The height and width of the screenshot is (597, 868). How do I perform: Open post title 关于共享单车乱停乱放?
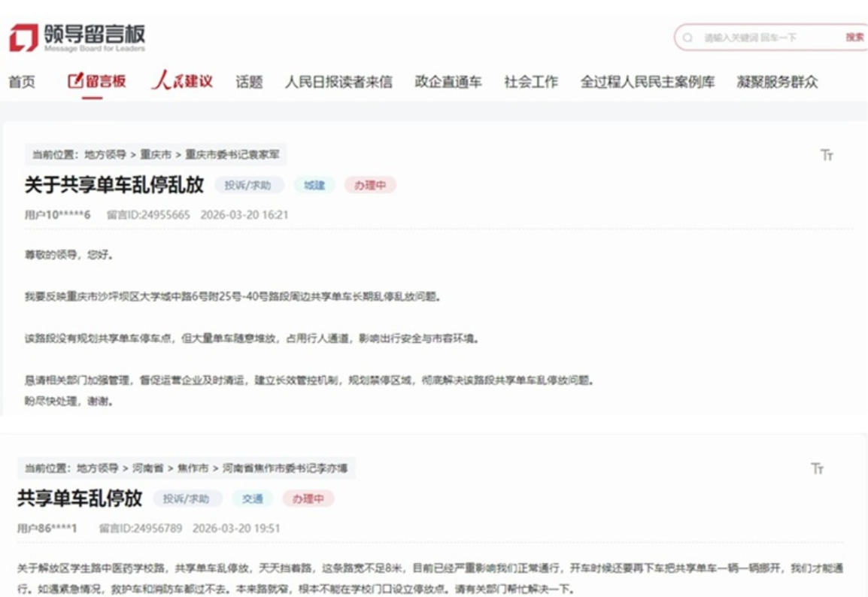114,185
